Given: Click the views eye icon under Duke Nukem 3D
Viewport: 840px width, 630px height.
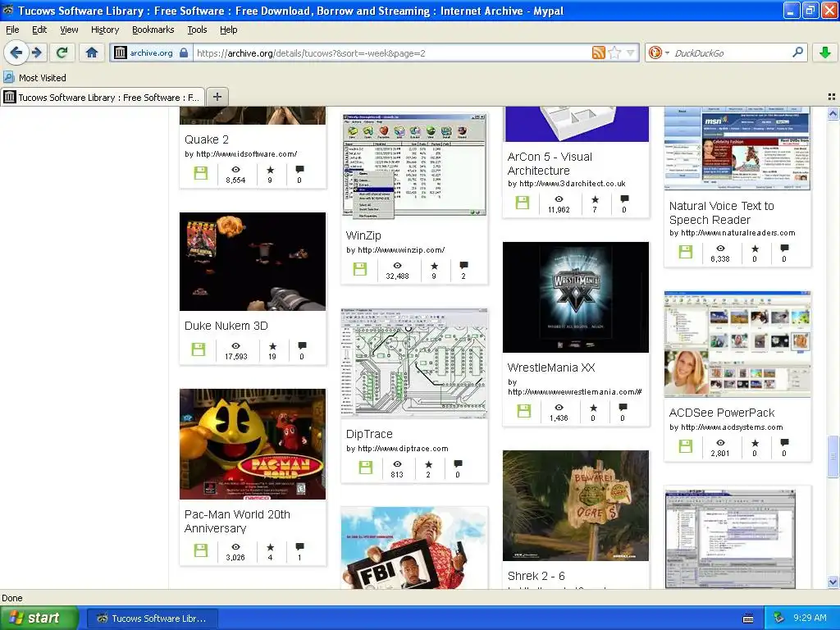Looking at the screenshot, I should [235, 346].
